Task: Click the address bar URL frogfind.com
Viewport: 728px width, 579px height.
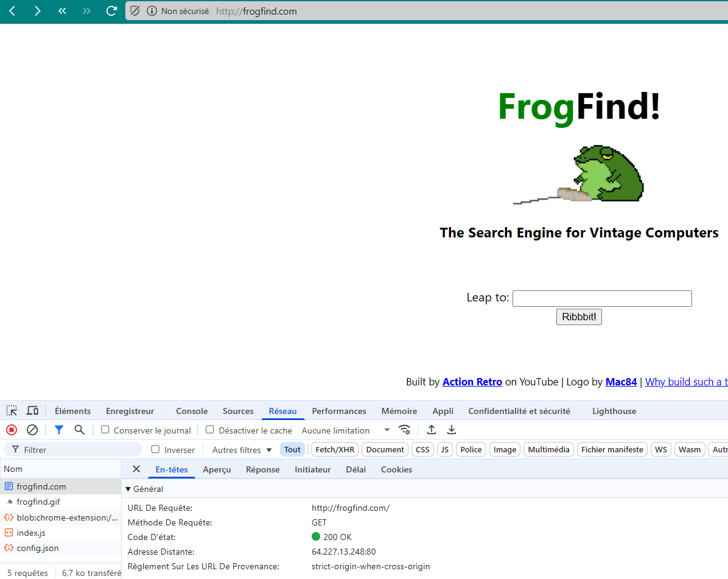Action: [256, 11]
